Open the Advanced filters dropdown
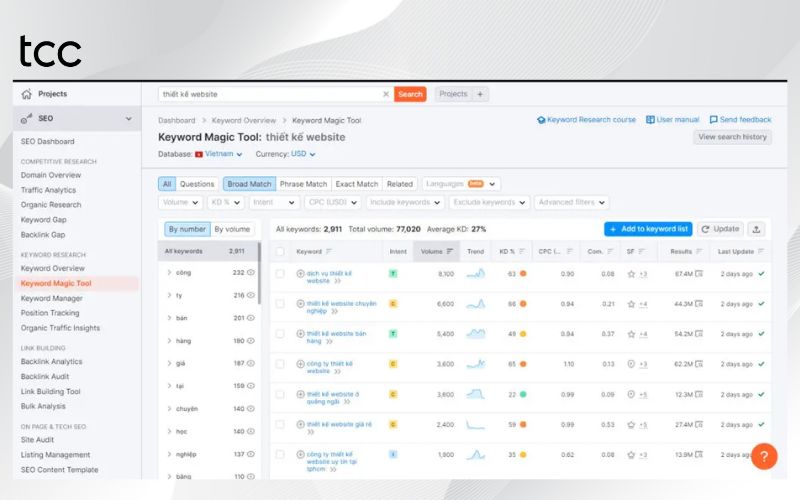The height and width of the screenshot is (500, 800). pyautogui.click(x=571, y=203)
